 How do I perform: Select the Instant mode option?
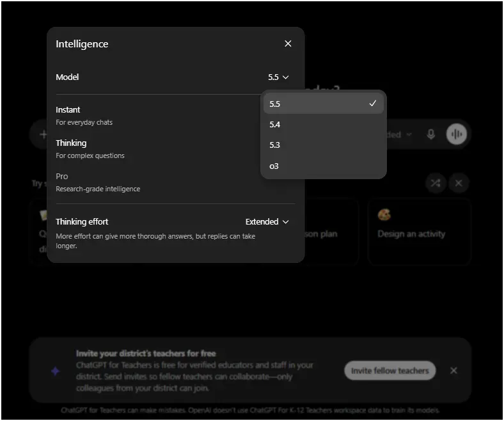tap(157, 116)
